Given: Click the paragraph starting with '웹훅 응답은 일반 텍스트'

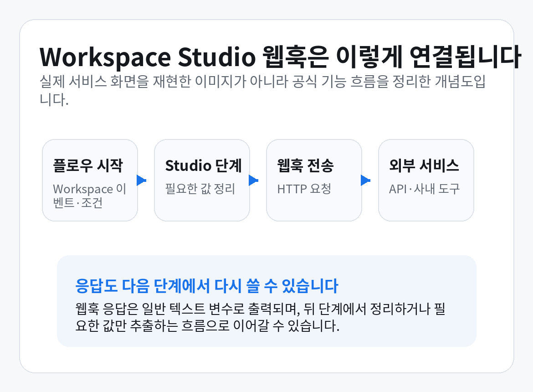Looking at the screenshot, I should click(x=260, y=317).
